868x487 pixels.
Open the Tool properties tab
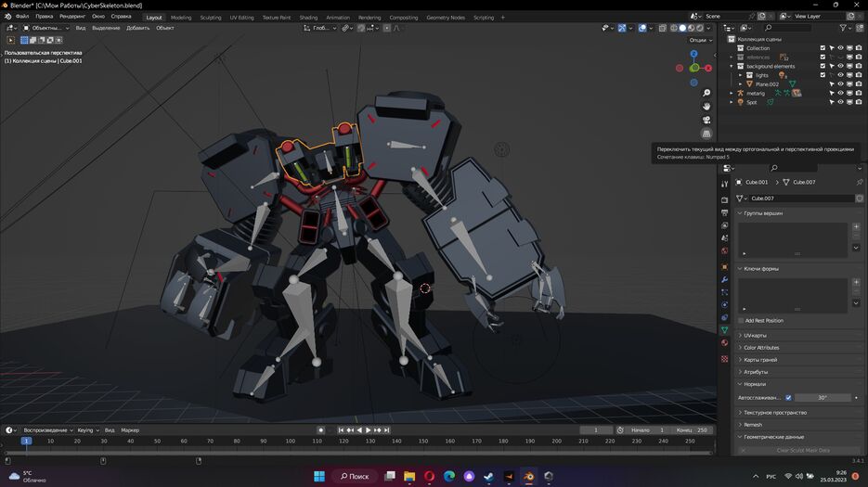(x=725, y=184)
